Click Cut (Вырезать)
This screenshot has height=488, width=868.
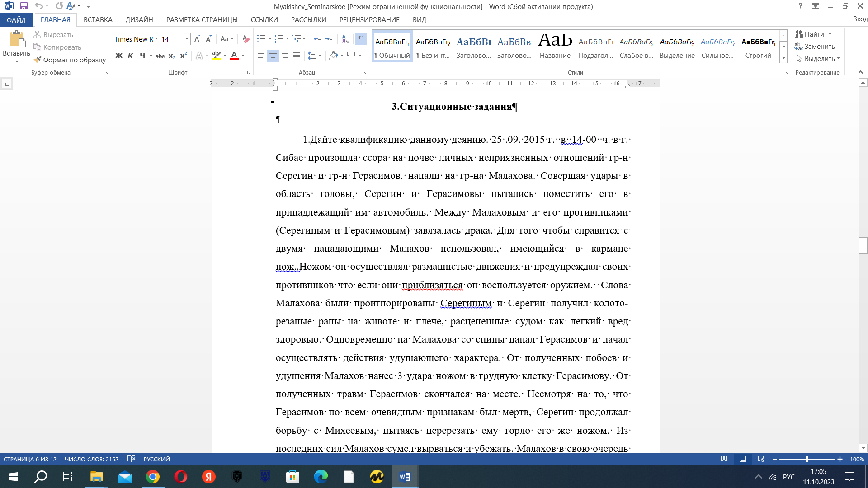pyautogui.click(x=53, y=35)
